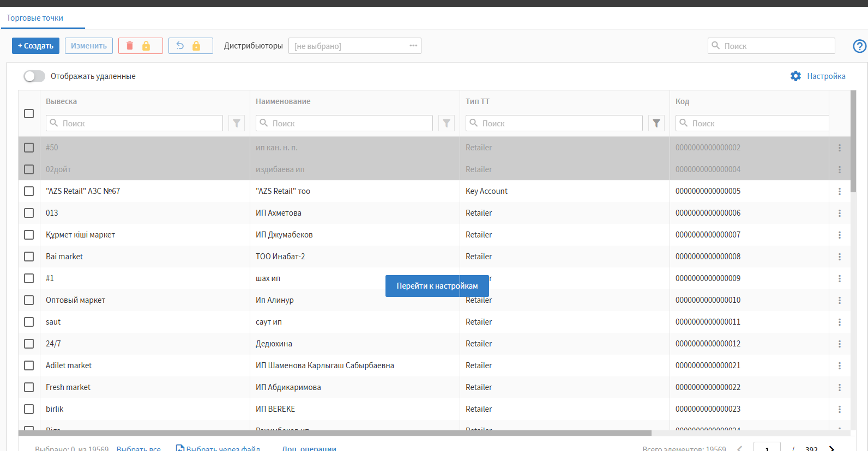868x451 pixels.
Task: Click the Вывеска column header
Action: (61, 101)
